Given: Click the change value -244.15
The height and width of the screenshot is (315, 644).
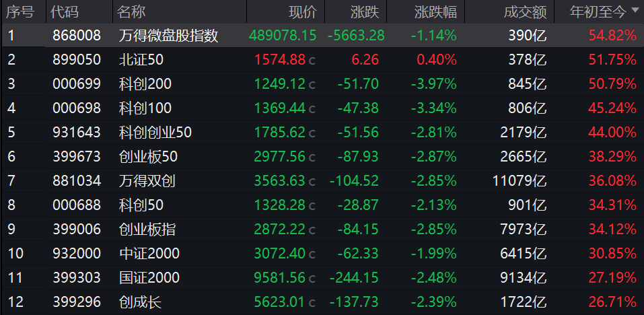Looking at the screenshot, I should (x=354, y=277).
